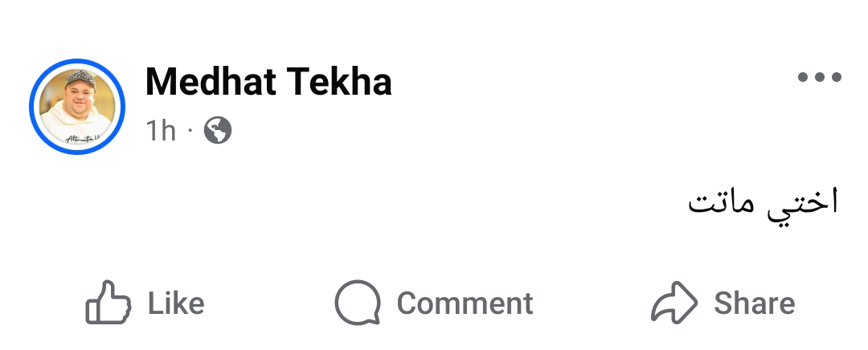
Task: Click the Arabic word ماتت in post
Action: (721, 202)
